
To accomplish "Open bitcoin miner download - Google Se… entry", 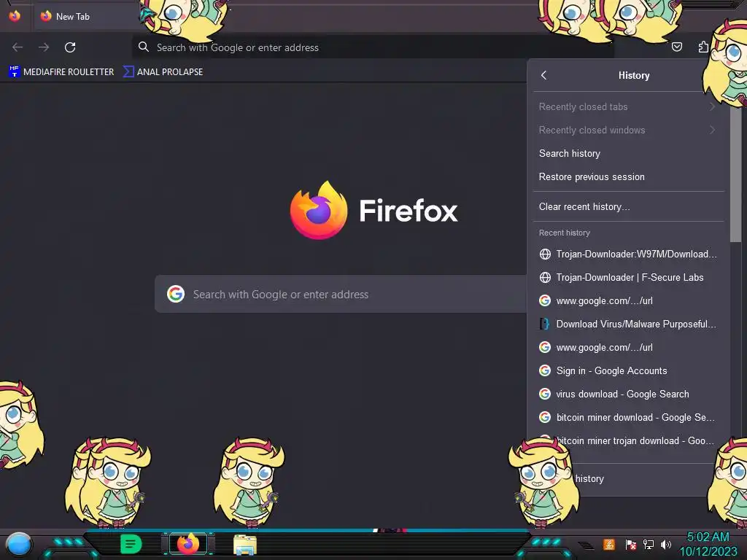I will 628,417.
